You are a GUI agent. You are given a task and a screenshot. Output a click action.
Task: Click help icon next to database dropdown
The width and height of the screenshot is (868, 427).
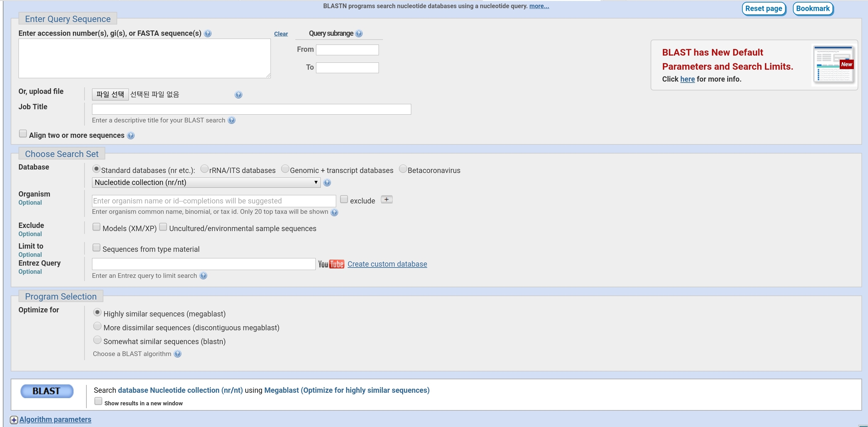(x=326, y=182)
